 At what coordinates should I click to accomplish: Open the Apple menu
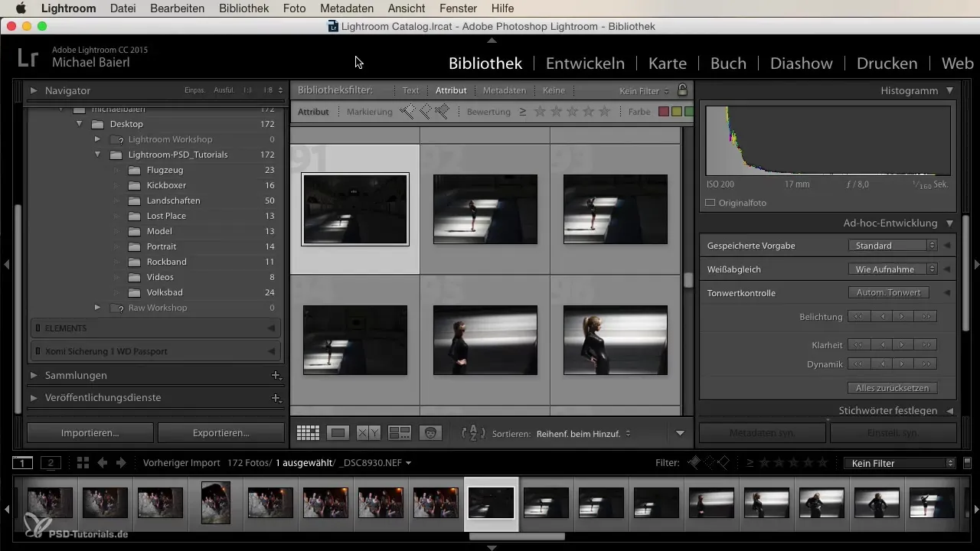[21, 8]
